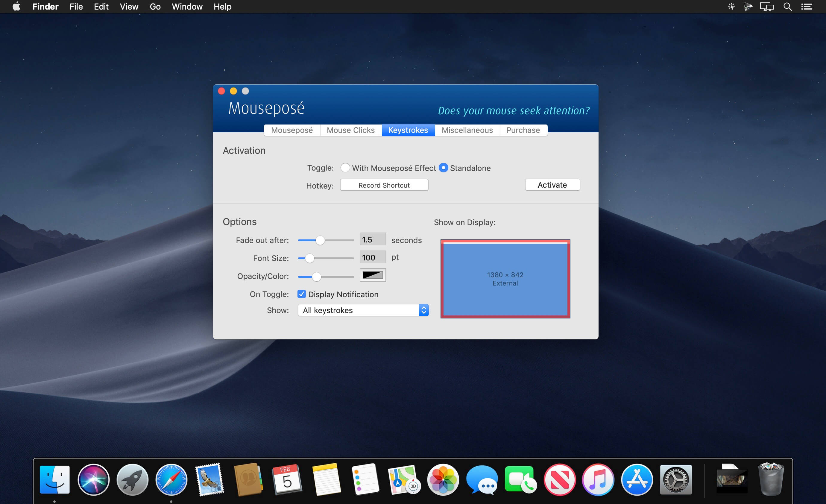The image size is (826, 504).
Task: Uncheck Display Notification checkbox
Action: 301,294
